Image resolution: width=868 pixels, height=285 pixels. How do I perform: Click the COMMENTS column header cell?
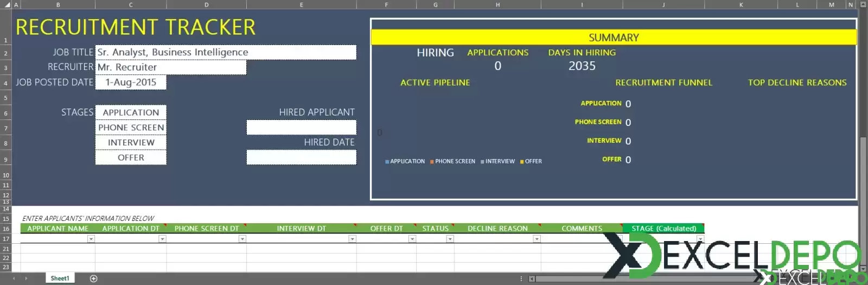582,229
